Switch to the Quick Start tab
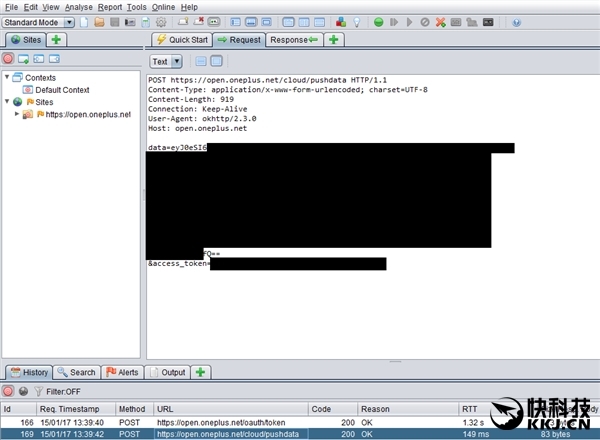The height and width of the screenshot is (440, 600). pos(181,40)
